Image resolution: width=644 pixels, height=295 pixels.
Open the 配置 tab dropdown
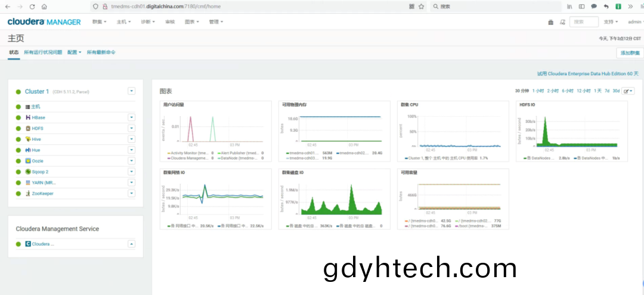point(75,52)
